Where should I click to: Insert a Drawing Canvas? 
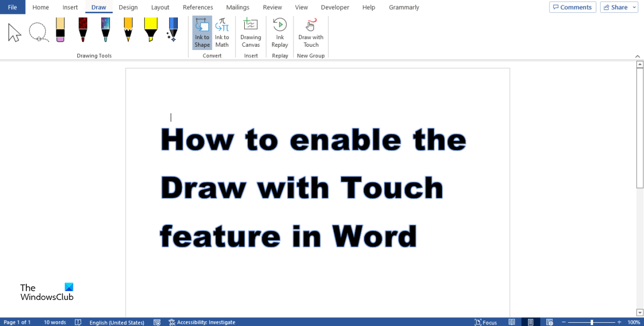(x=250, y=32)
